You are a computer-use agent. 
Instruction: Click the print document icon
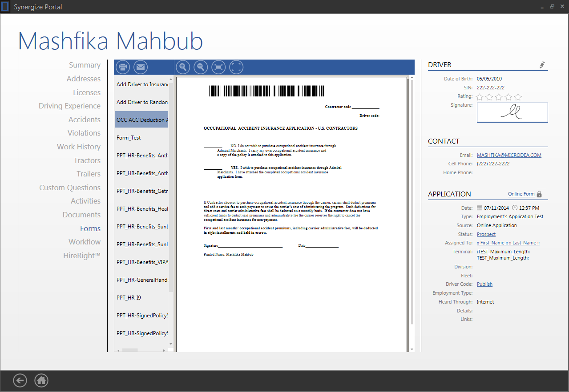pyautogui.click(x=123, y=67)
